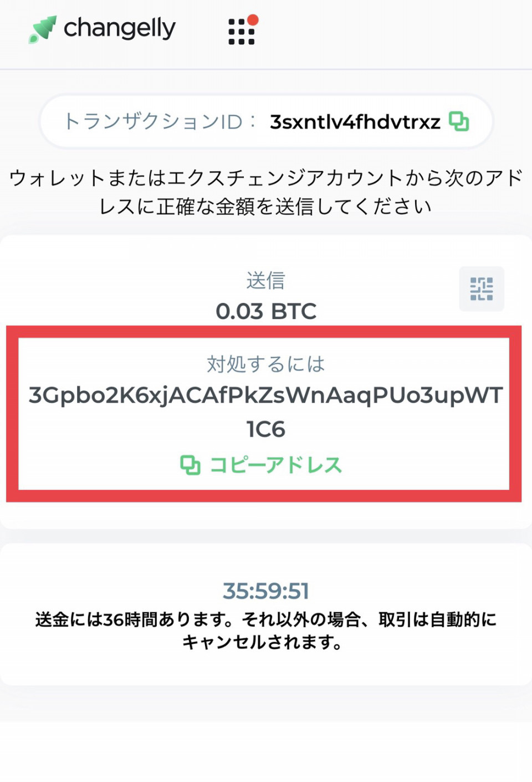Click the 送信 label
532x782 pixels.
tap(266, 280)
